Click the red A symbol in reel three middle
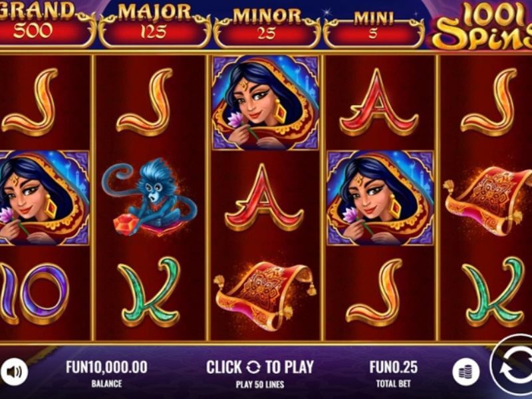532x399 pixels. click(x=264, y=197)
